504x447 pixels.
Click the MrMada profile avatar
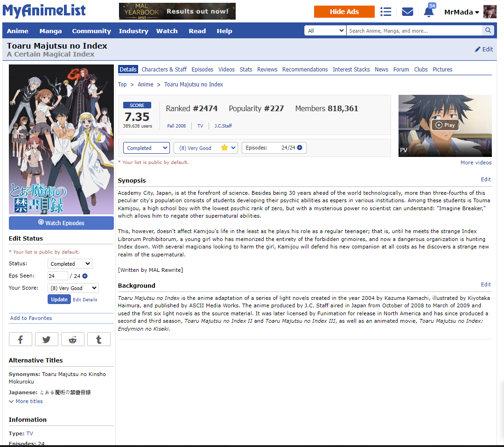490,12
